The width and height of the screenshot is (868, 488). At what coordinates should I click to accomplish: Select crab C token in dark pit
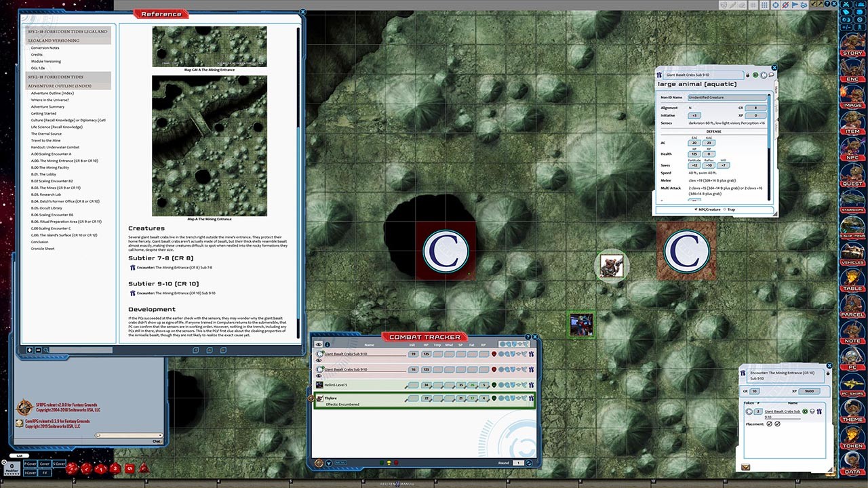(446, 251)
